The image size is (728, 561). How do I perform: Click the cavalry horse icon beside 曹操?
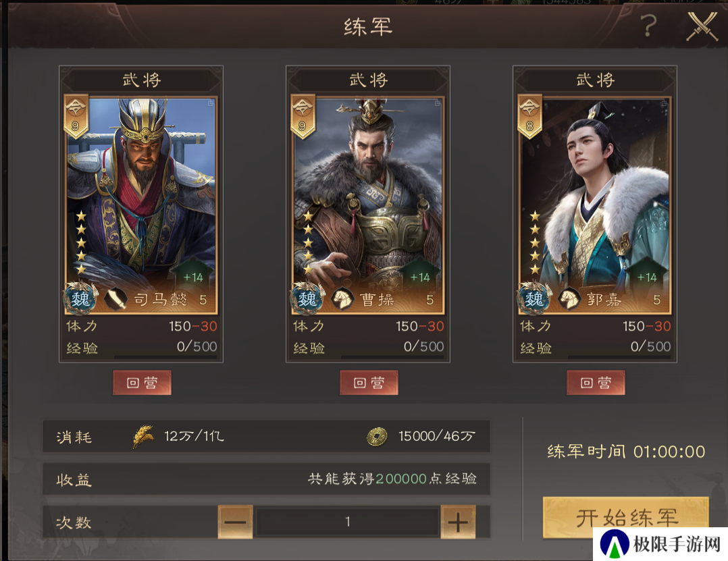pyautogui.click(x=342, y=299)
